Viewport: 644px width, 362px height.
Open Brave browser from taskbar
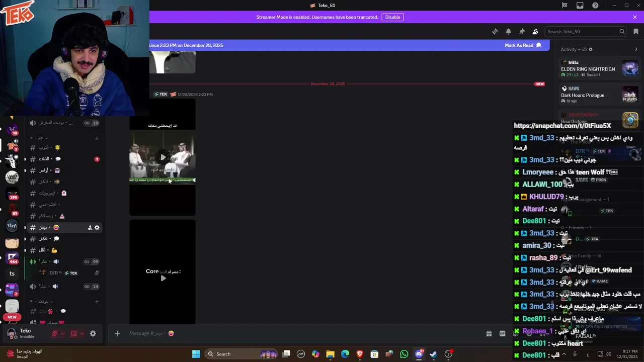pyautogui.click(x=360, y=354)
